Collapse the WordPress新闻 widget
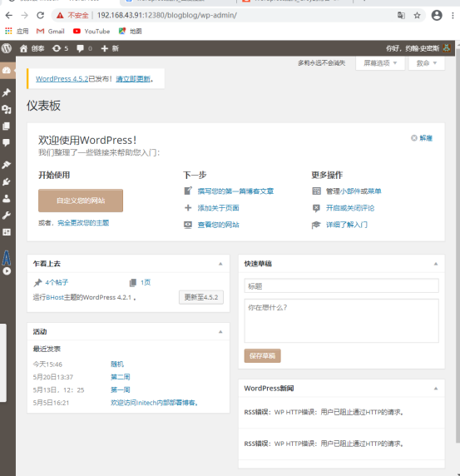This screenshot has height=476, width=460. point(436,389)
